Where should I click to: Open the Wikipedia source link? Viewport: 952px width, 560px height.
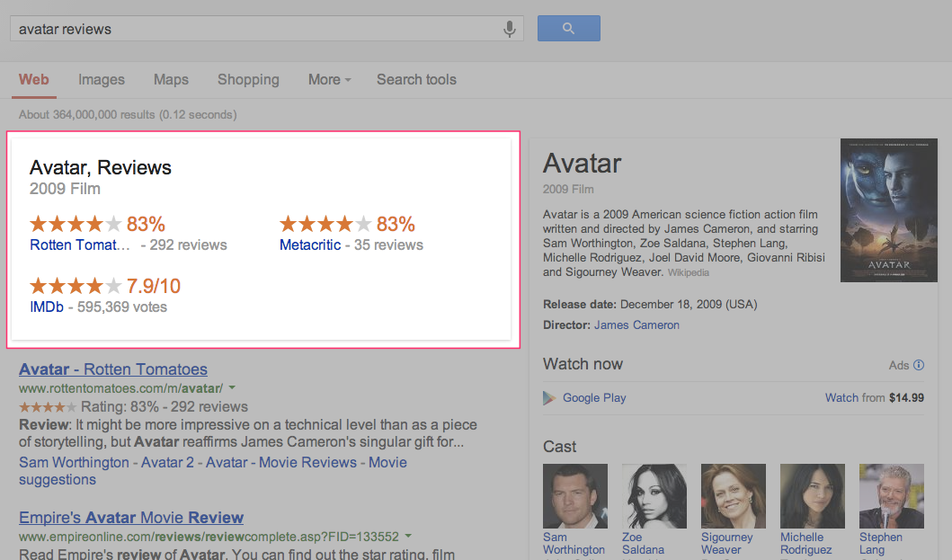(689, 272)
